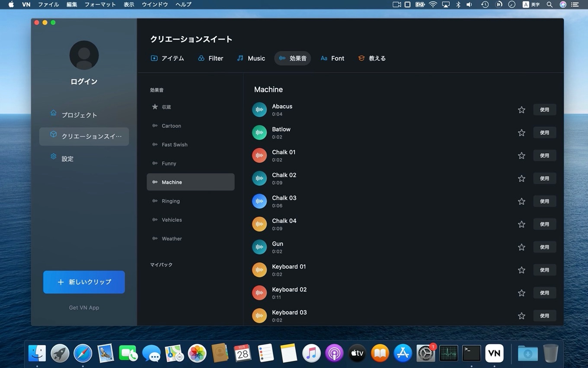Mark the Gun sound as favorite
Image resolution: width=588 pixels, height=368 pixels.
tap(521, 247)
